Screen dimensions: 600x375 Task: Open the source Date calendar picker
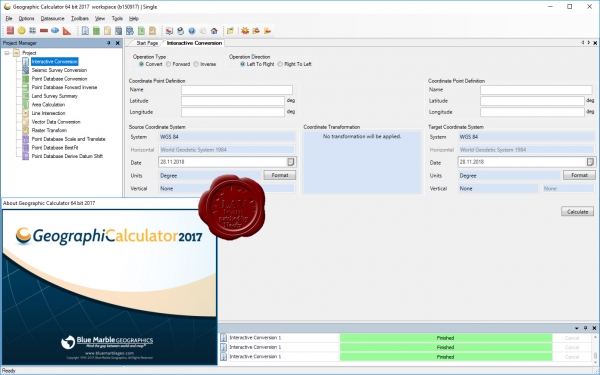click(290, 162)
